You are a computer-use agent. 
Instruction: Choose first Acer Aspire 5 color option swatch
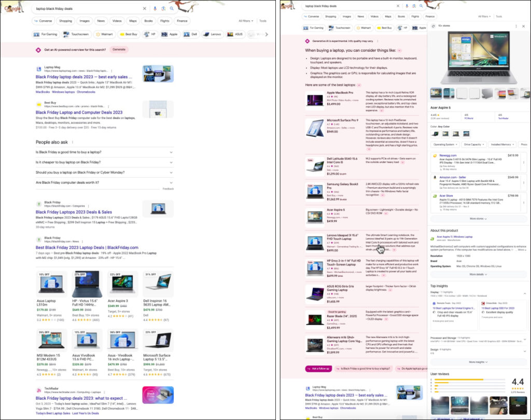(x=436, y=134)
